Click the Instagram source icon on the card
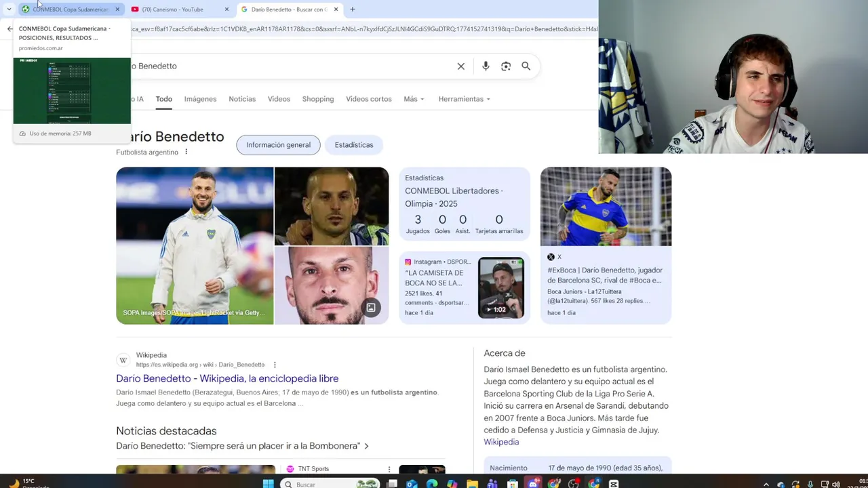The height and width of the screenshot is (488, 868). pyautogui.click(x=408, y=262)
